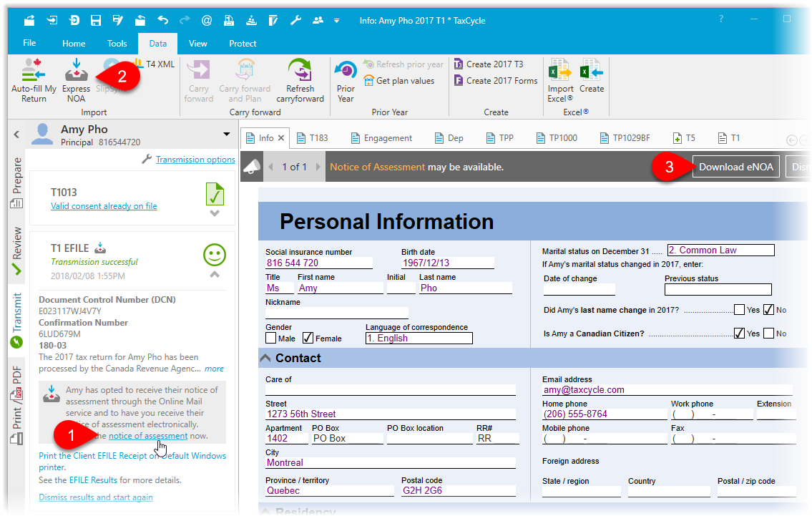The image size is (812, 516).
Task: Close the Info form tab
Action: tap(281, 138)
